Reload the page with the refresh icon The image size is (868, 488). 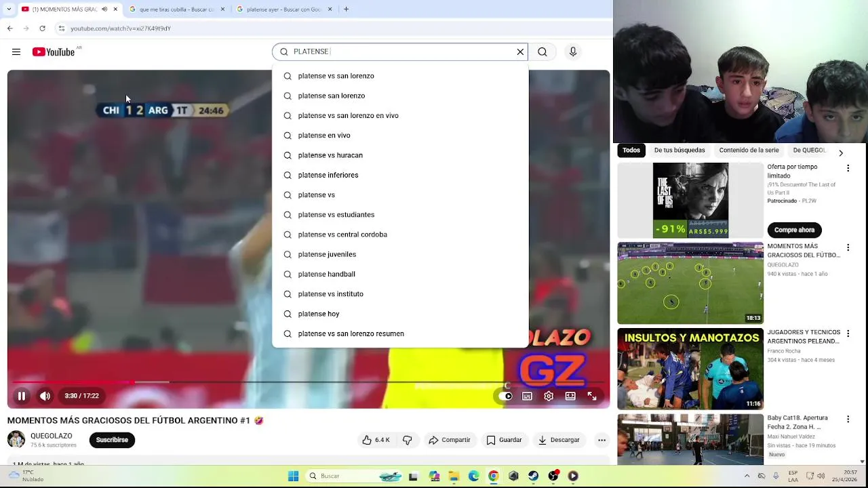(42, 28)
